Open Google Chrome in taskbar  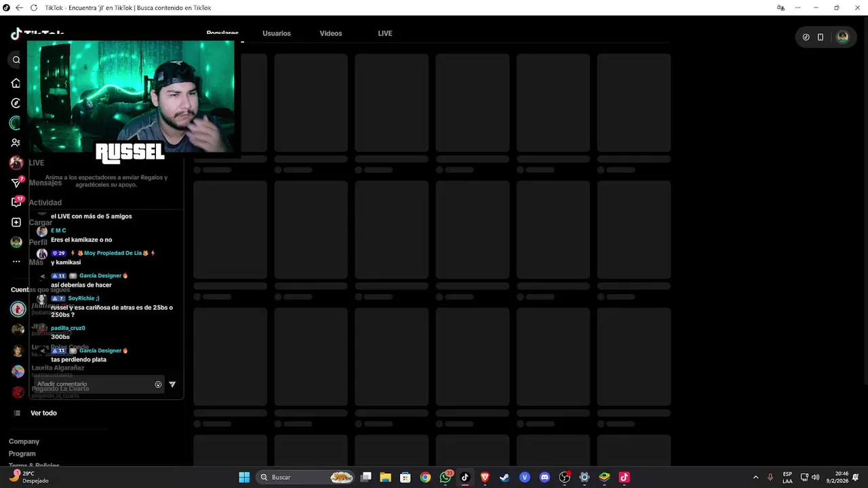(425, 477)
